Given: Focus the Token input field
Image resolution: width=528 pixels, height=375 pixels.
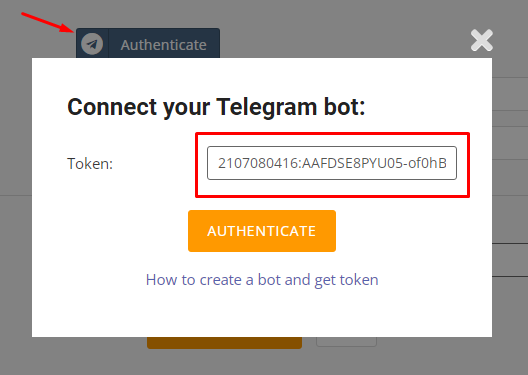Looking at the screenshot, I should (x=332, y=163).
